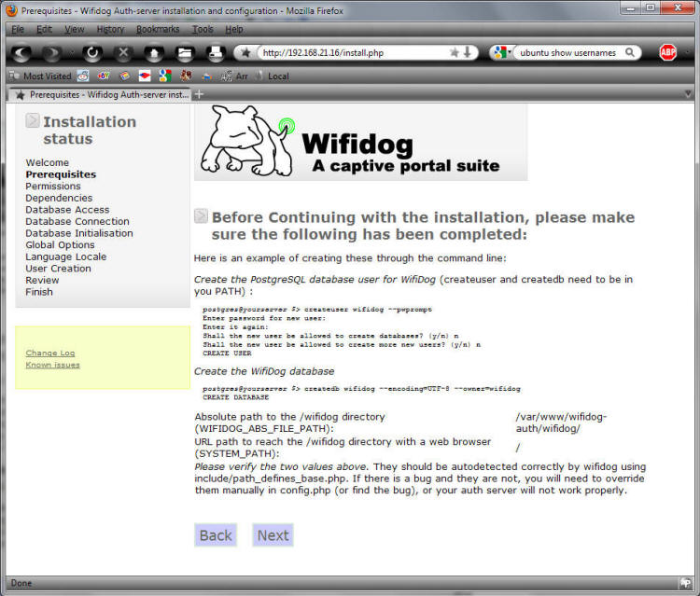Open a new tab with the plus button
700x596 pixels.
199,94
